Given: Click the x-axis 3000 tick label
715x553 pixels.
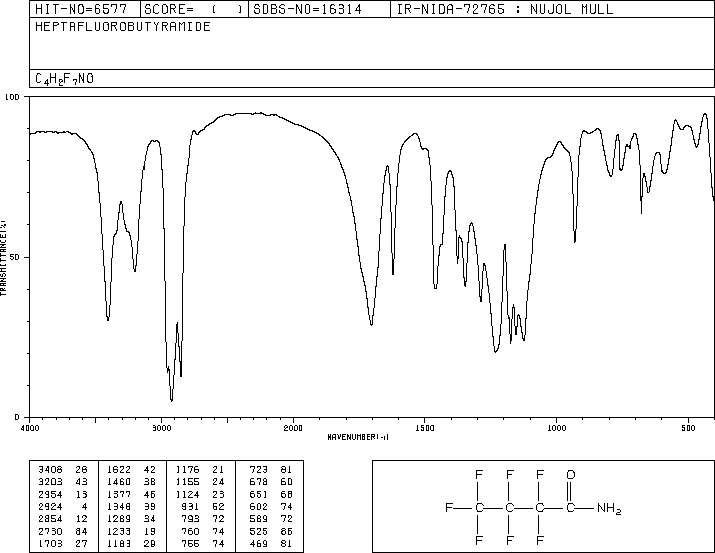Looking at the screenshot, I should pos(161,428).
